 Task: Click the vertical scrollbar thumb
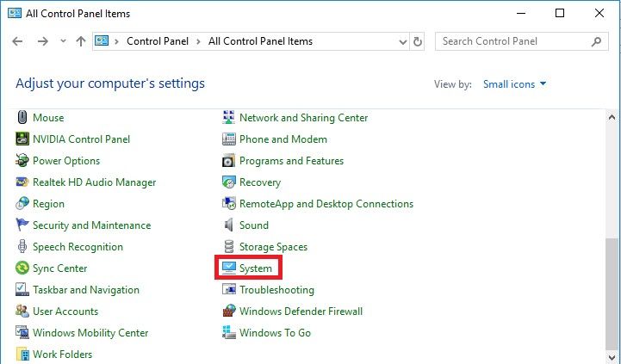(x=612, y=293)
